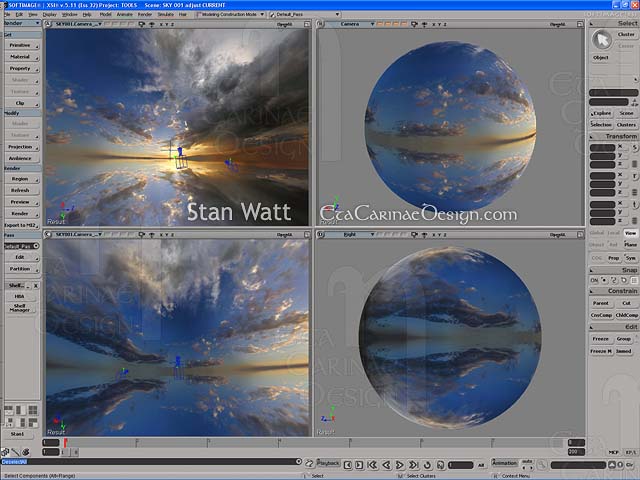Click the Freeze button in Edit panel
Viewport: 640px width, 480px height.
coord(600,339)
